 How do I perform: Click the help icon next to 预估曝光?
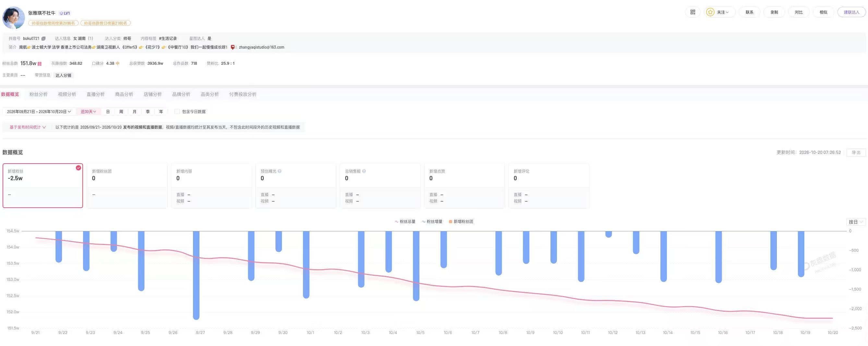click(280, 171)
